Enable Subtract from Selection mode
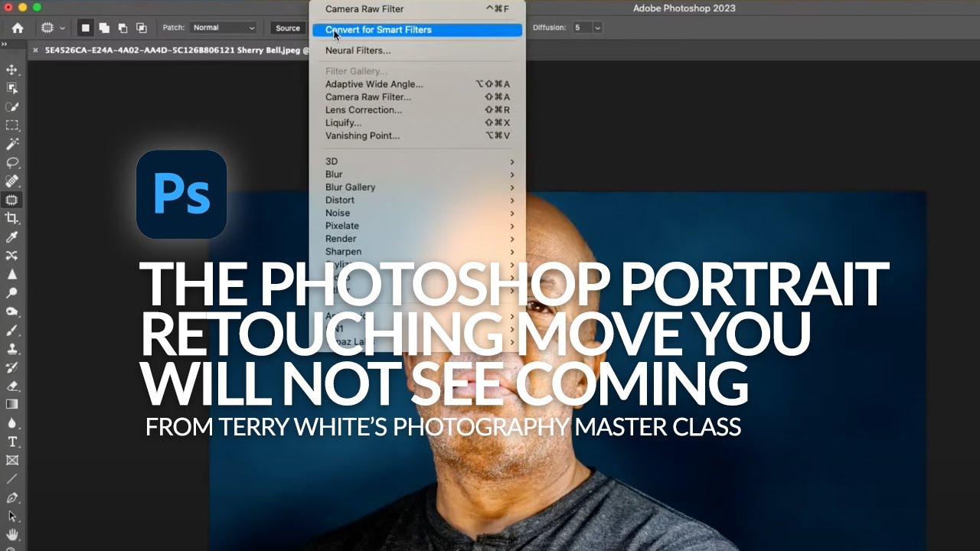The width and height of the screenshot is (980, 551). 122,28
